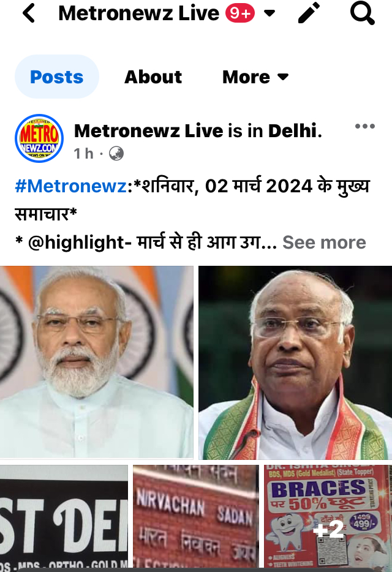Open the three-dot post options menu
This screenshot has height=572, width=392.
click(x=364, y=126)
